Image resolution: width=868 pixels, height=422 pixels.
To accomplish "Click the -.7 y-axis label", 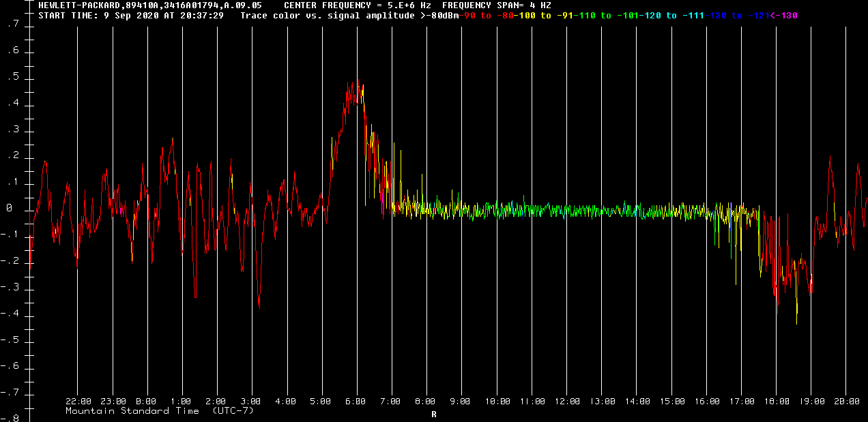I will [x=10, y=393].
